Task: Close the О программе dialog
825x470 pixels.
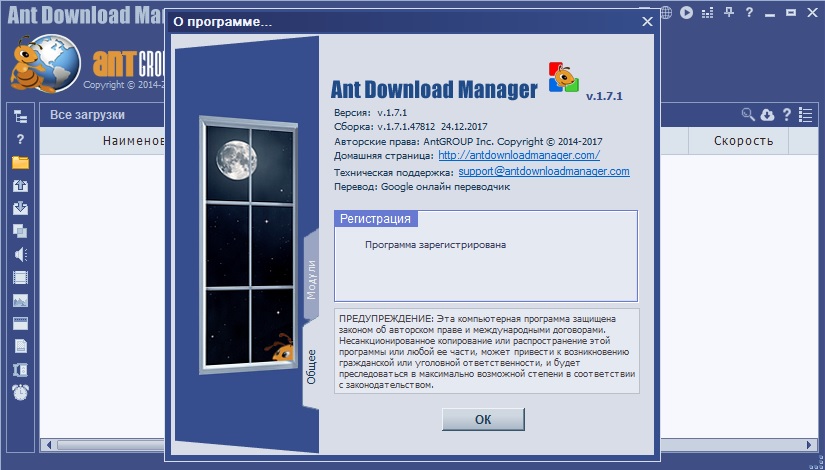Action: click(x=647, y=22)
